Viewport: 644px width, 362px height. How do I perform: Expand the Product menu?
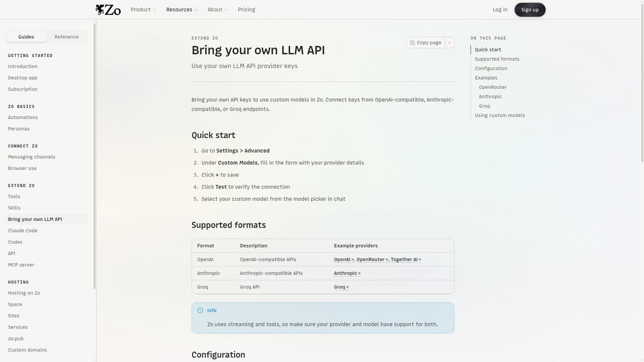point(143,10)
